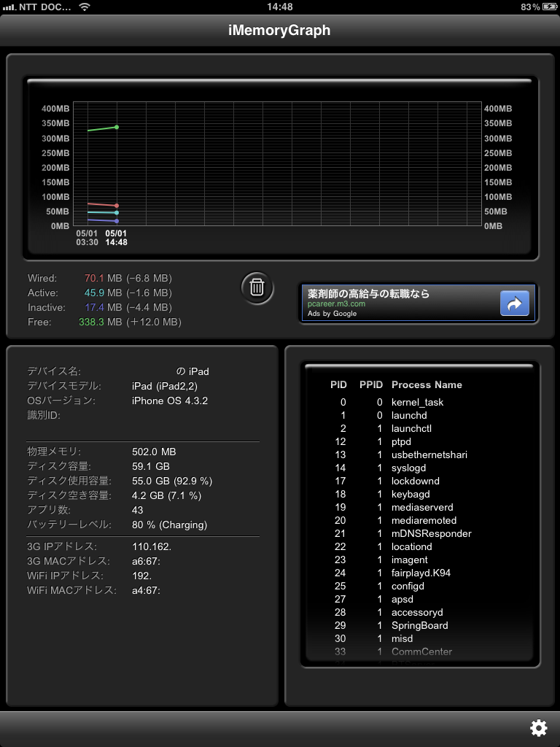Select the cyan Active memory data point

117,213
